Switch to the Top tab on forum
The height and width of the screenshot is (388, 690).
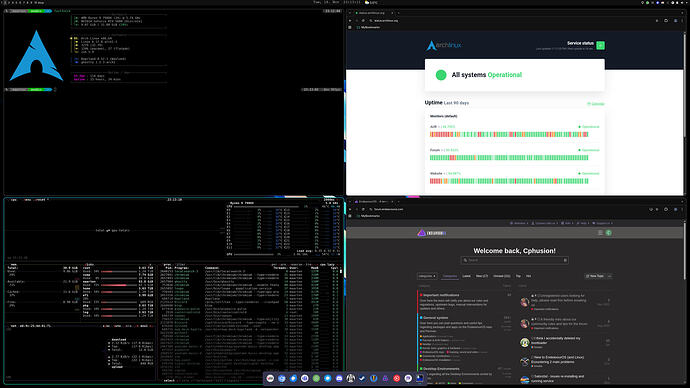518,276
